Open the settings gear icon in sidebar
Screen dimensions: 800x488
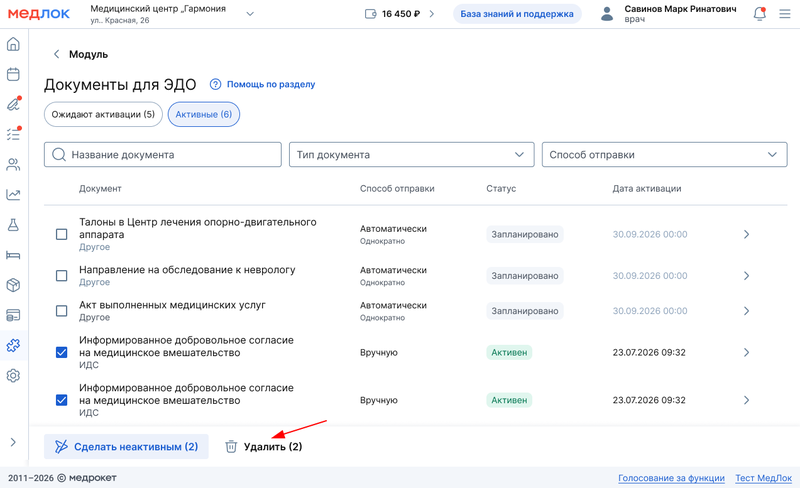(x=13, y=376)
